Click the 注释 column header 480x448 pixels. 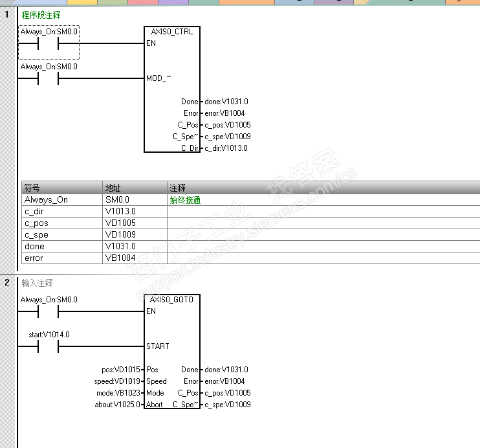(323, 188)
